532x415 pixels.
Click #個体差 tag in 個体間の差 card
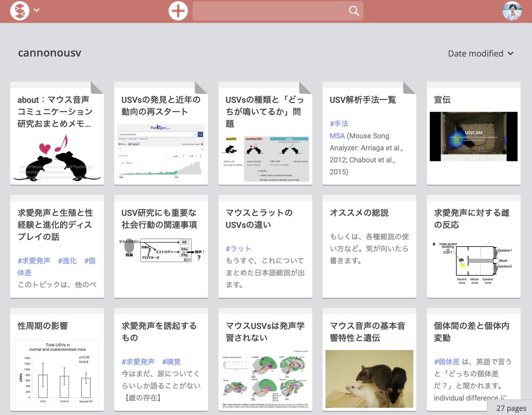click(x=447, y=362)
